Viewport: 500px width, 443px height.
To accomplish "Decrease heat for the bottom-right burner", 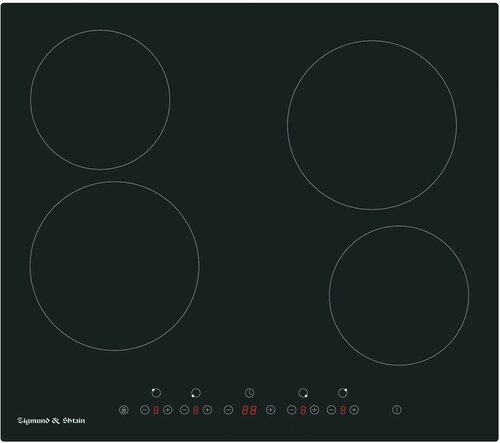I will tap(291, 410).
